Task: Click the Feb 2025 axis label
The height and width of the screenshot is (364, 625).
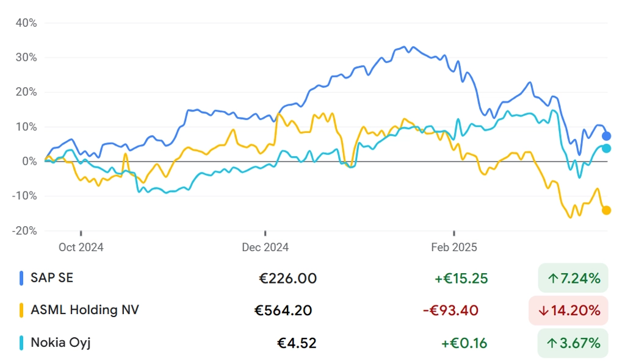Action: 454,247
